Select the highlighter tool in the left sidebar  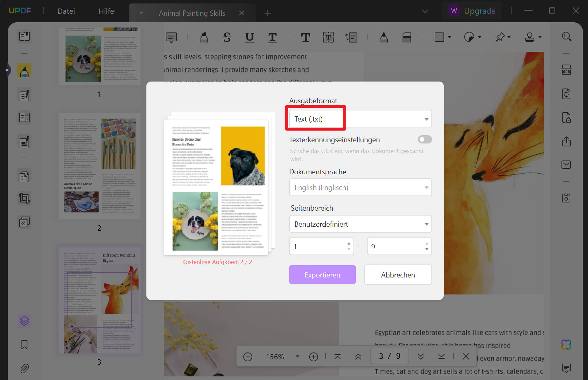click(x=24, y=70)
